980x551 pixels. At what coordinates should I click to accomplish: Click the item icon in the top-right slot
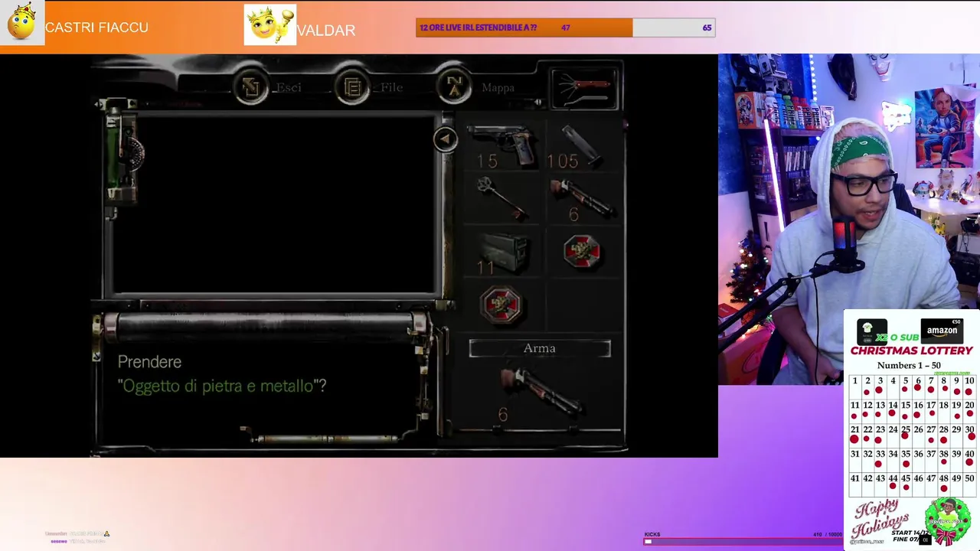(x=584, y=88)
